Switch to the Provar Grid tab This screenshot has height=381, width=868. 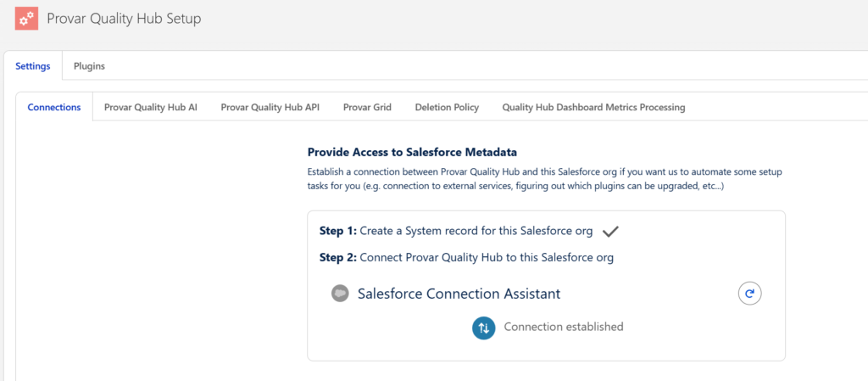[367, 108]
